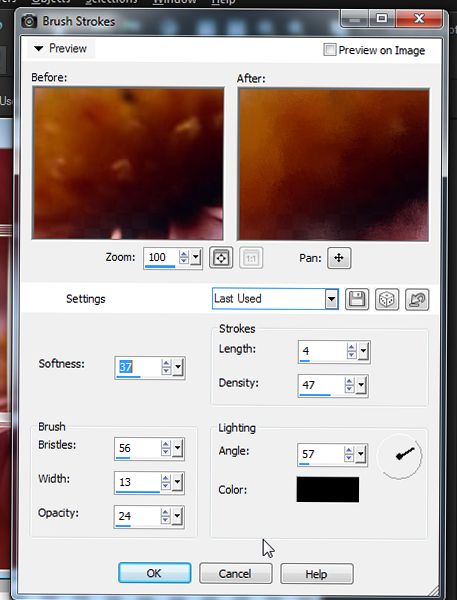Collapse the Preview section triangle
Image resolution: width=457 pixels, height=600 pixels.
click(38, 49)
